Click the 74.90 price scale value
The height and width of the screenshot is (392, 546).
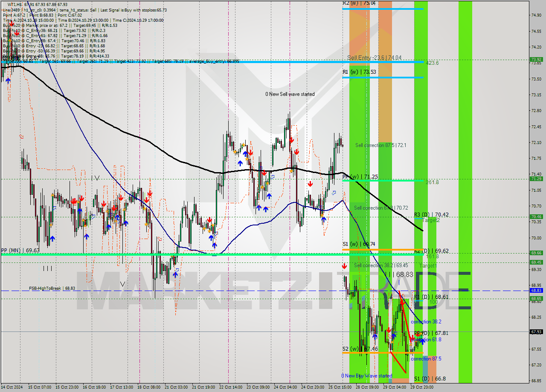(x=537, y=15)
